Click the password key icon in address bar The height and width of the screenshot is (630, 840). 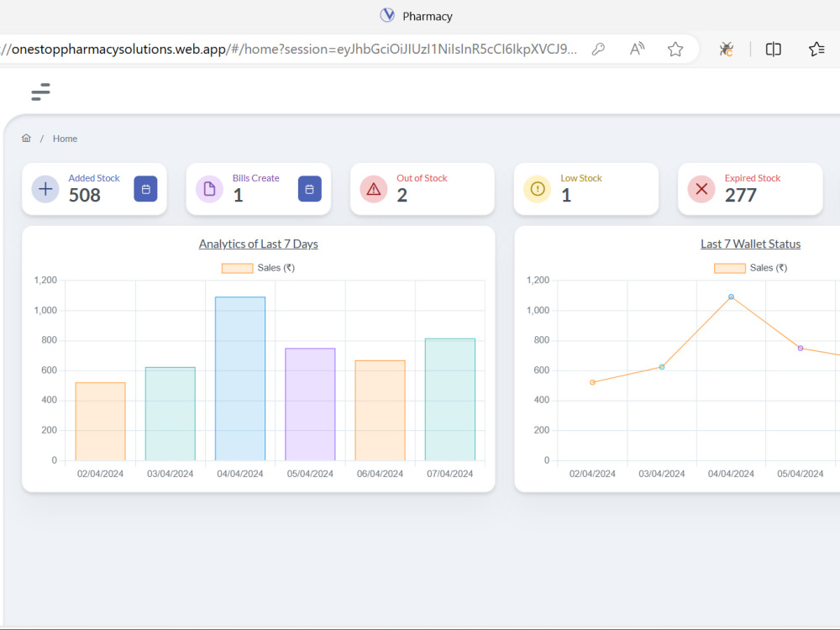pyautogui.click(x=598, y=50)
